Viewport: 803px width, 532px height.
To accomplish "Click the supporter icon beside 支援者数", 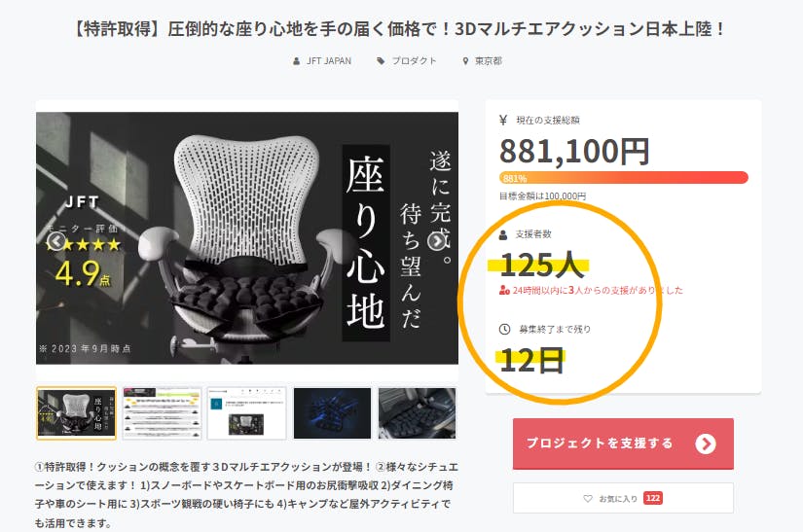I will click(x=503, y=234).
